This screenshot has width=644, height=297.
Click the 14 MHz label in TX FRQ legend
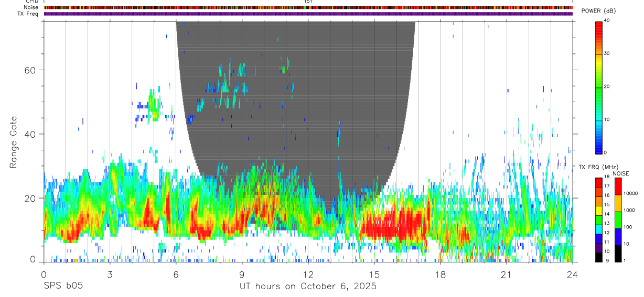click(607, 214)
